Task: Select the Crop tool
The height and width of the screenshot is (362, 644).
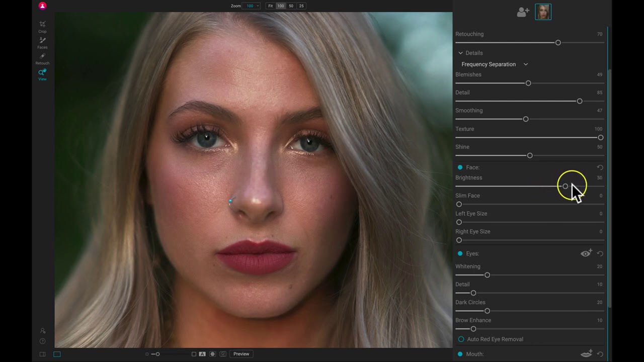Action: pyautogui.click(x=42, y=27)
